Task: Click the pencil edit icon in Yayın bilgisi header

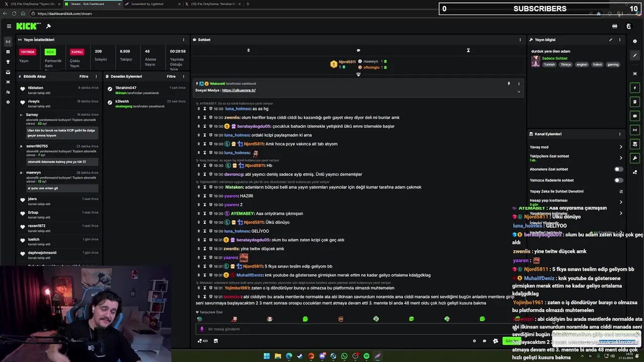Action: tap(611, 40)
